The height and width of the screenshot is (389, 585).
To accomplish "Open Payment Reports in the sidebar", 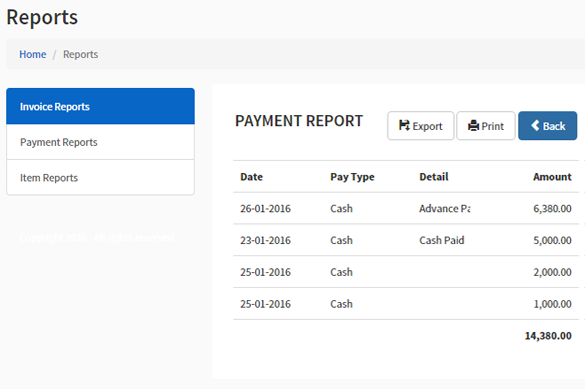I will 100,142.
